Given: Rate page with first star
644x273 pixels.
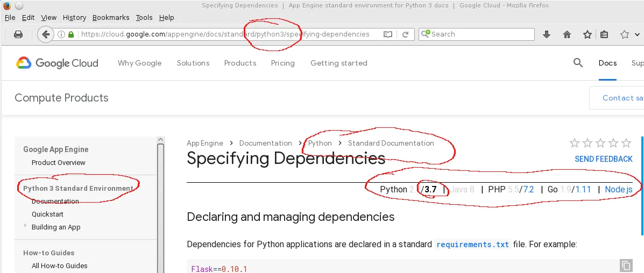Looking at the screenshot, I should [x=575, y=143].
